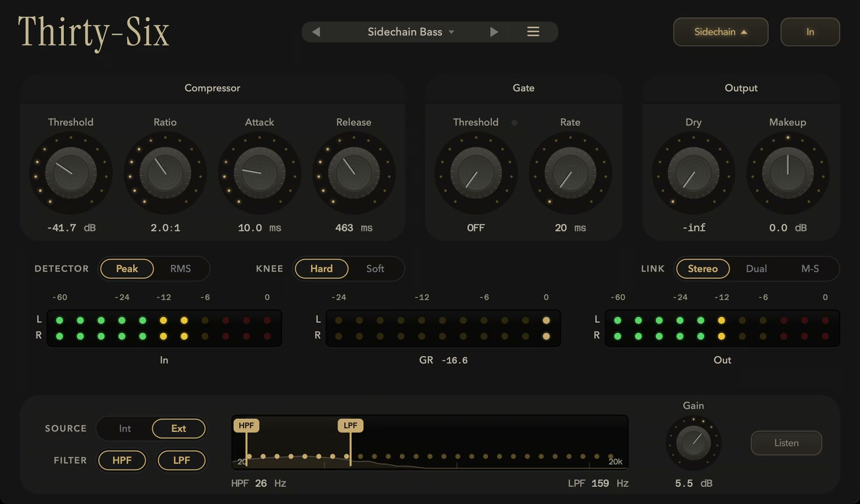The image size is (860, 504).
Task: Select M-S link mode
Action: (810, 269)
